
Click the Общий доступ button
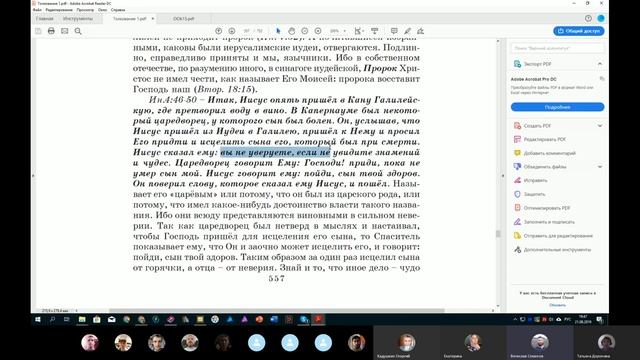coord(578,31)
